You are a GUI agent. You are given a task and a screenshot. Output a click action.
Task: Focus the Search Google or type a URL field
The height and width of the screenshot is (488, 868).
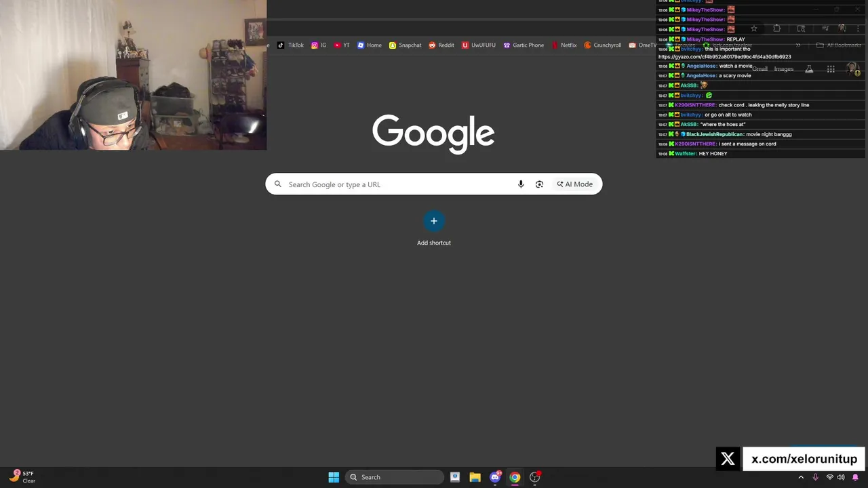click(400, 184)
